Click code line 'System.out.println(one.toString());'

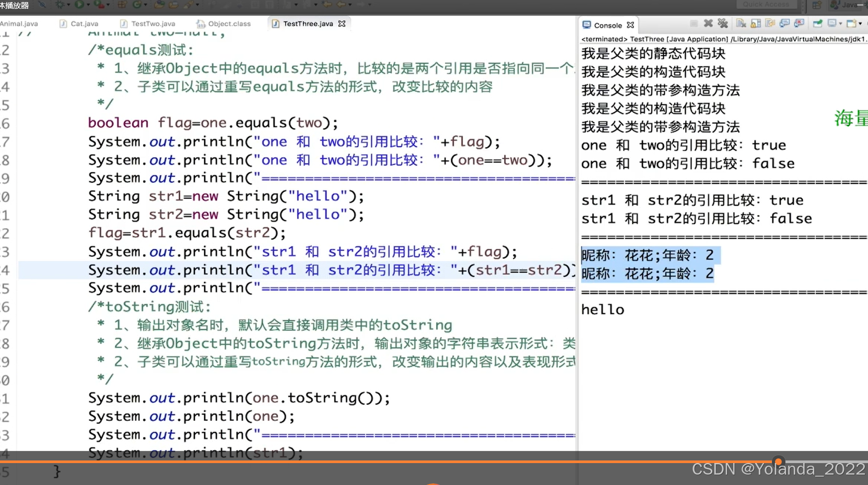coord(239,398)
